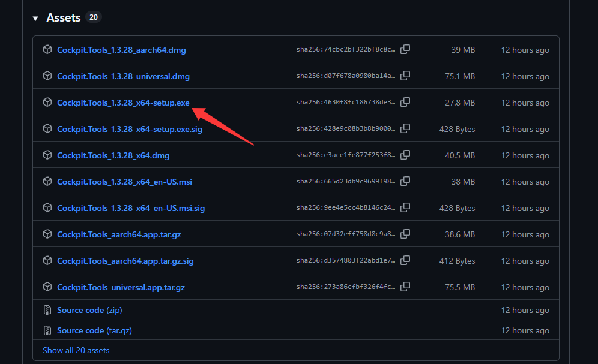Copy SHA256 hash for universal.app.tar.gz file
598x364 pixels.
(x=405, y=286)
